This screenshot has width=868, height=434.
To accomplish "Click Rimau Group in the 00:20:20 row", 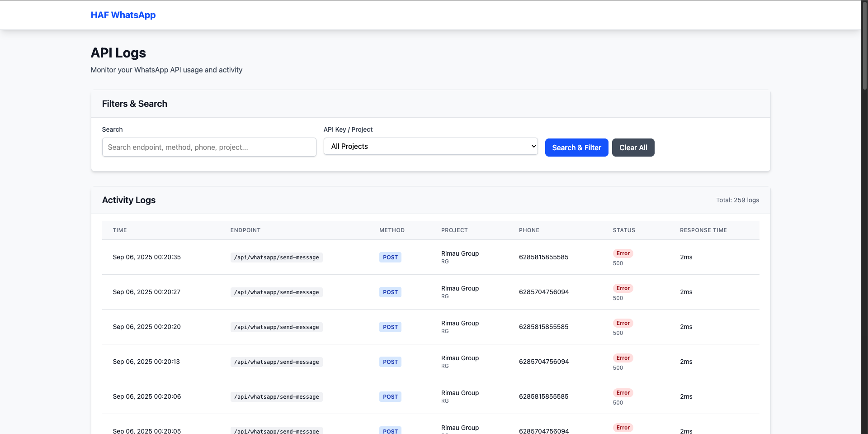I will 460,323.
